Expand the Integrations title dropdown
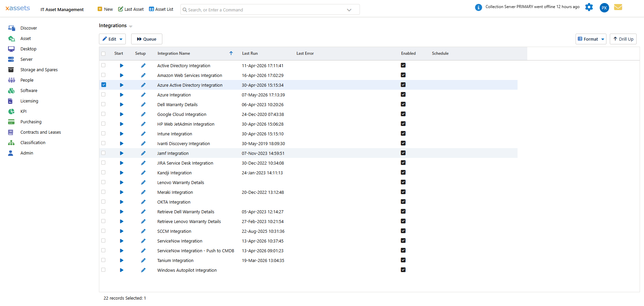The width and height of the screenshot is (644, 306). (131, 27)
